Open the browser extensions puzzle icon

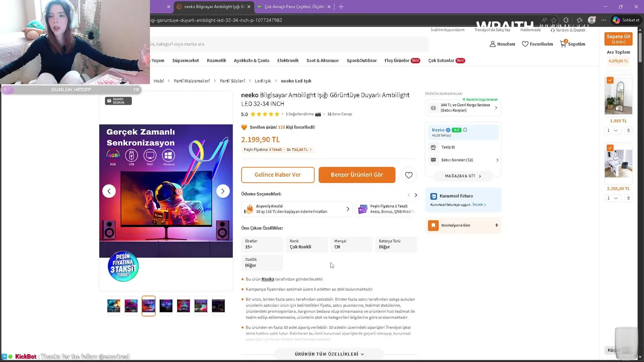[x=566, y=20]
